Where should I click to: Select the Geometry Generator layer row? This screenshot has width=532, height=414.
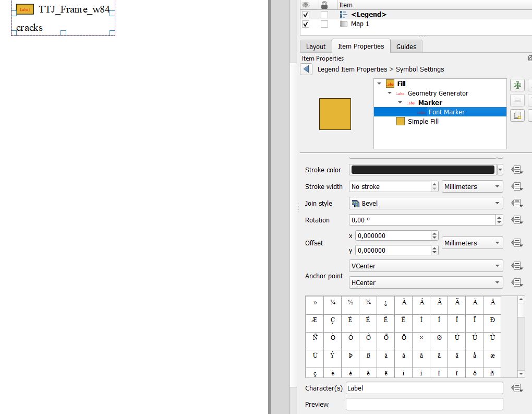[438, 93]
